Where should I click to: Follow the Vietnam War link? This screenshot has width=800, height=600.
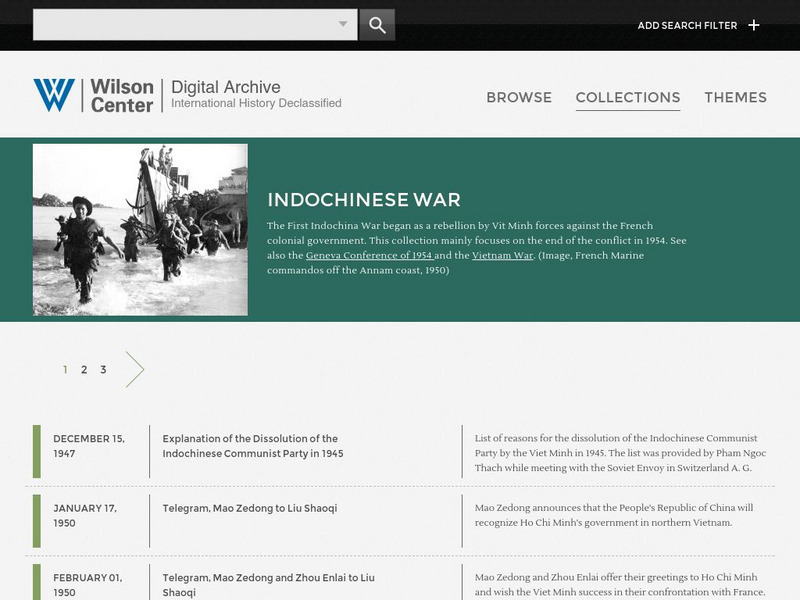pos(502,255)
